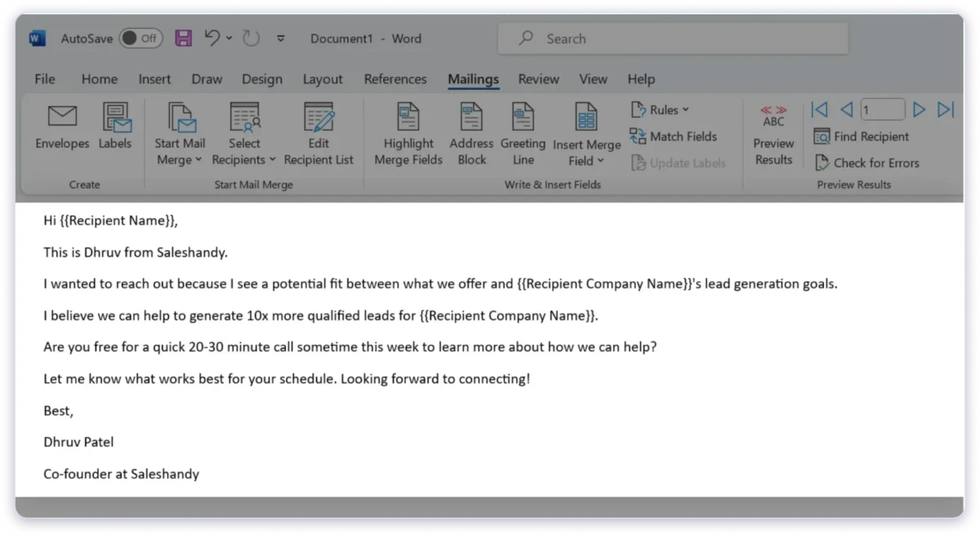Screen dimensions: 980x536
Task: Click the Check for Errors button
Action: [x=867, y=163]
